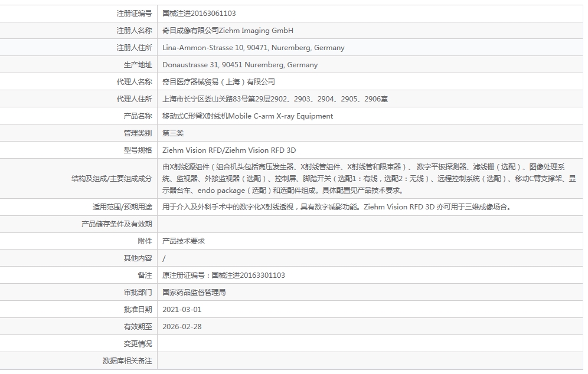Click the 注册证编号 row label
This screenshot has height=374, width=588.
coord(134,14)
